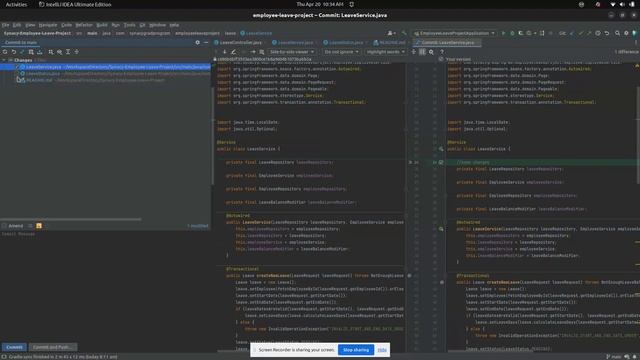
Task: Click Commit and Push button
Action: click(52, 347)
